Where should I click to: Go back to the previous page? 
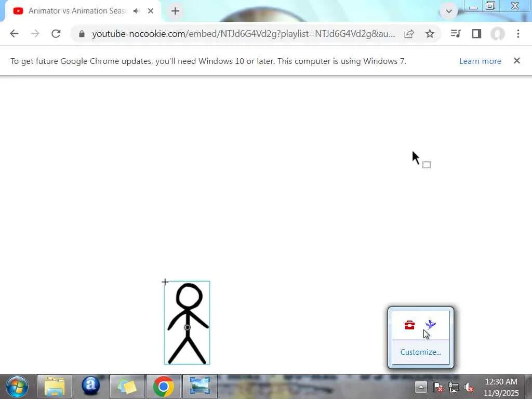[14, 34]
